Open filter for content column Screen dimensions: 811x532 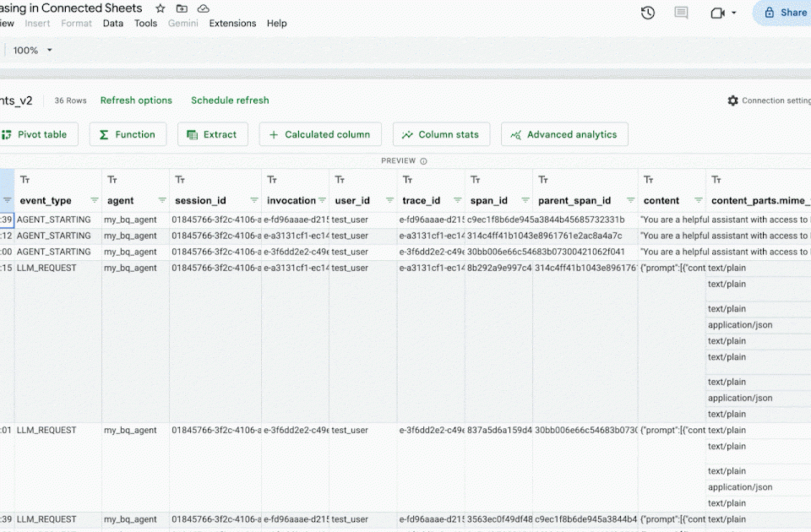point(699,200)
